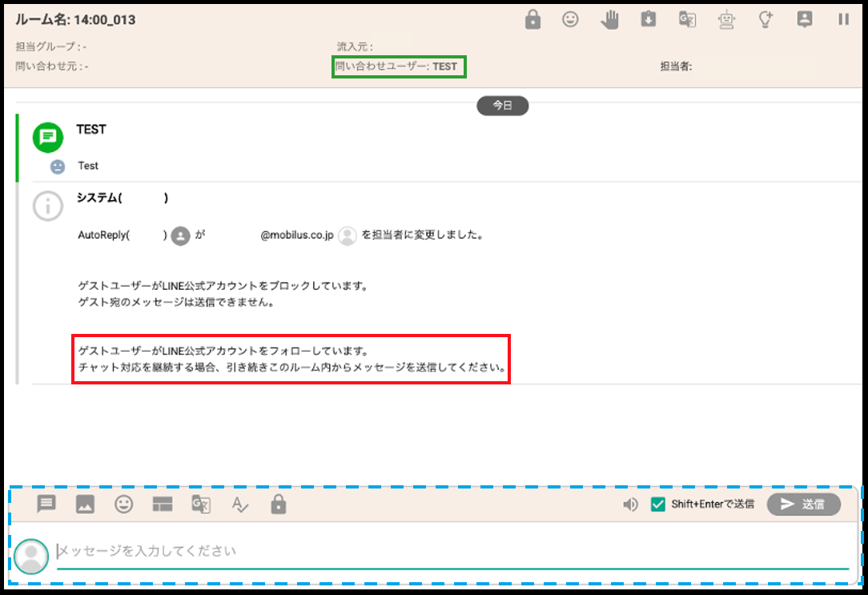The width and height of the screenshot is (868, 595).
Task: Open the person badge icon in the header
Action: click(x=805, y=19)
